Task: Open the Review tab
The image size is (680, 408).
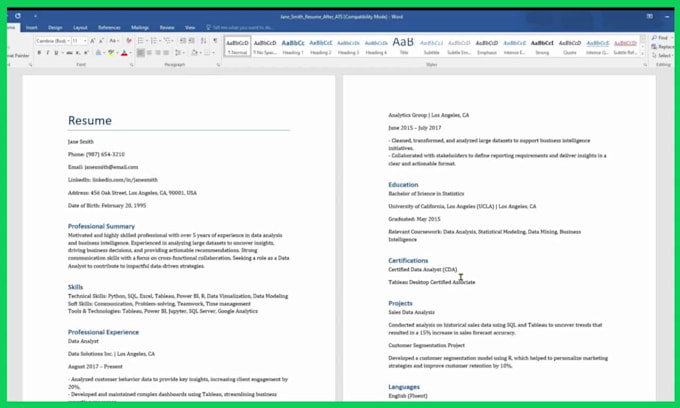Action: [x=167, y=27]
